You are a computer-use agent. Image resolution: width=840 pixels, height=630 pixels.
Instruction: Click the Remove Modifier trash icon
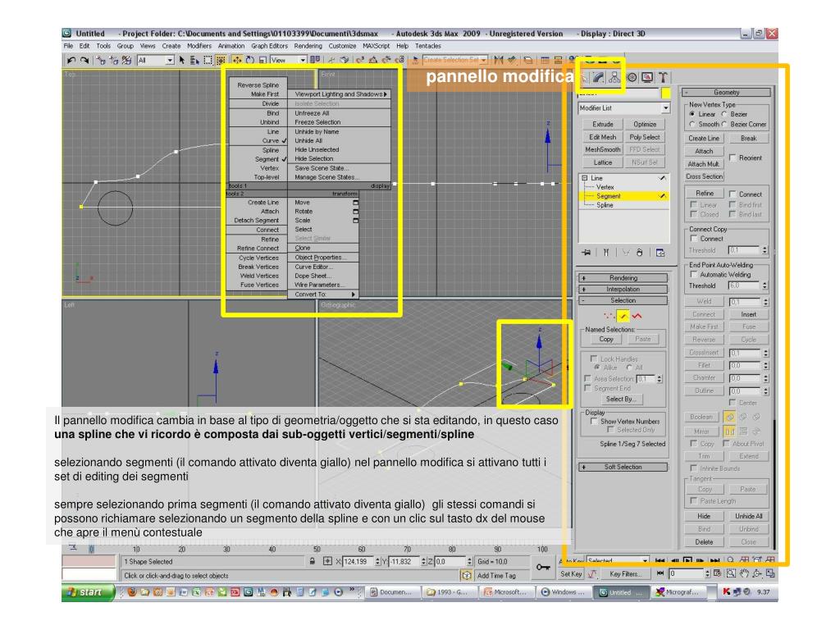click(639, 253)
